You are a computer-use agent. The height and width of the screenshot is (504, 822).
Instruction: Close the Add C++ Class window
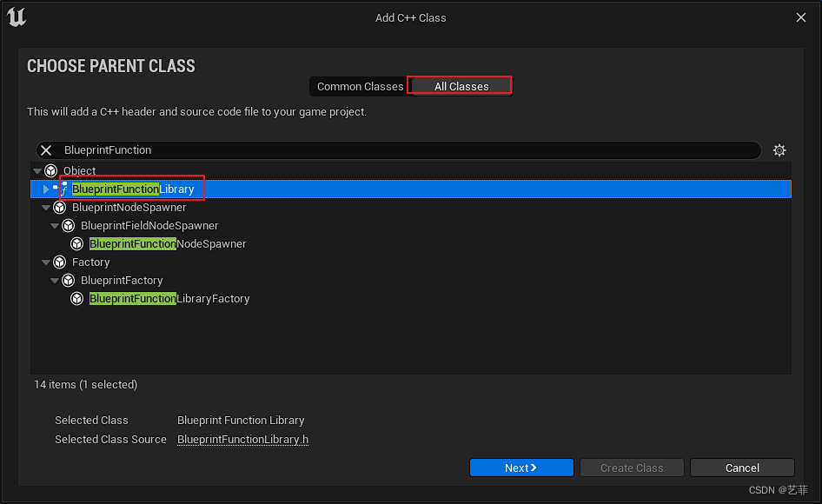point(801,18)
